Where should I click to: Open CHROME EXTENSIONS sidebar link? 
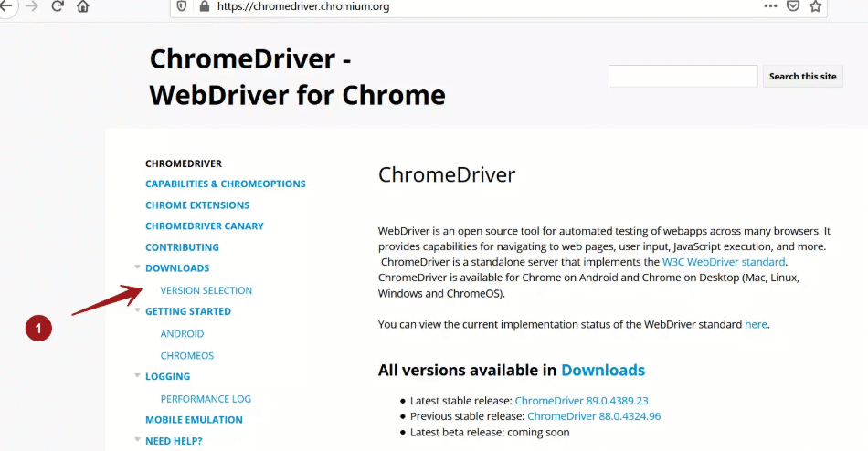coord(197,205)
